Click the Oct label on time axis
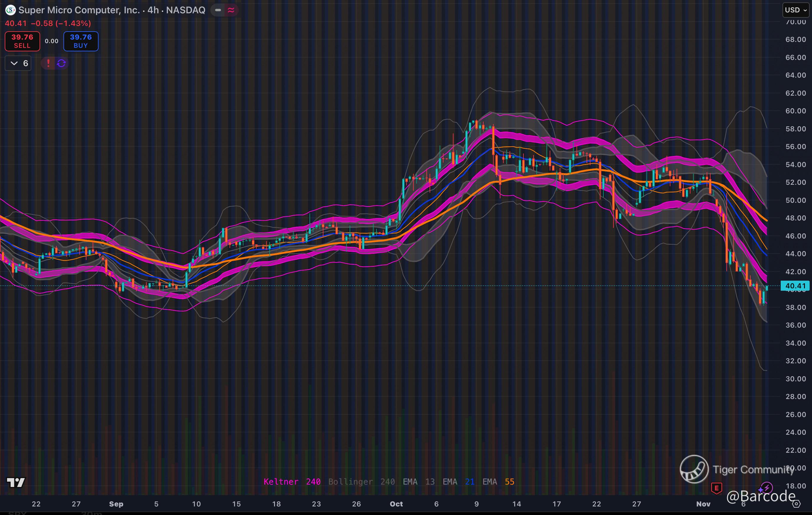Image resolution: width=812 pixels, height=515 pixels. [x=396, y=504]
